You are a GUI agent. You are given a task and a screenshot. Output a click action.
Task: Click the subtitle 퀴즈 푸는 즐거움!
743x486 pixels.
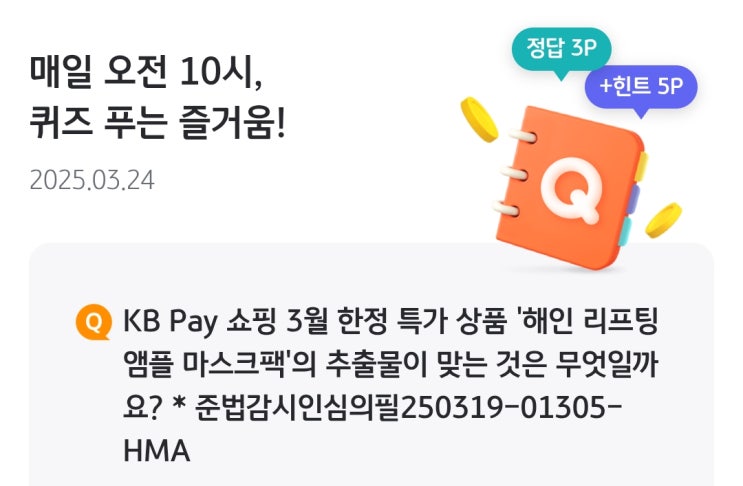click(157, 124)
